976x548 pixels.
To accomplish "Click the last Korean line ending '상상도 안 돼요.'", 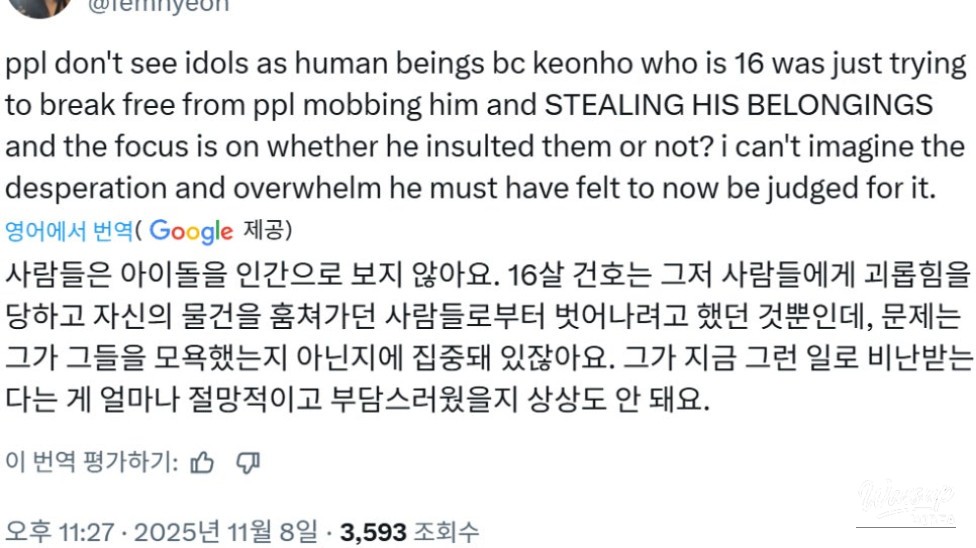I will [357, 403].
